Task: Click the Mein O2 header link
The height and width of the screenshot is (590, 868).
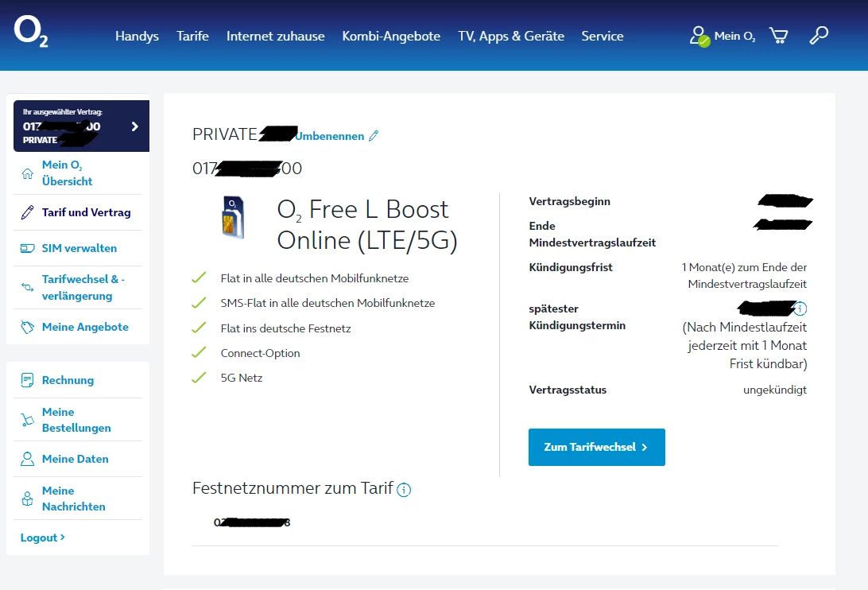Action: [734, 36]
